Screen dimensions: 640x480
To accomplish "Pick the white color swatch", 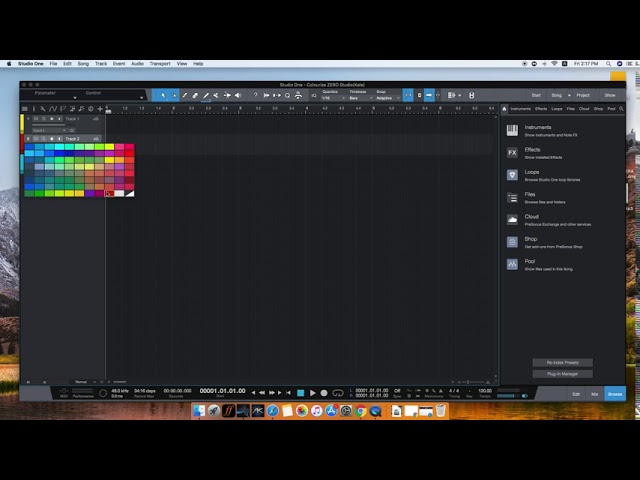I will point(119,193).
